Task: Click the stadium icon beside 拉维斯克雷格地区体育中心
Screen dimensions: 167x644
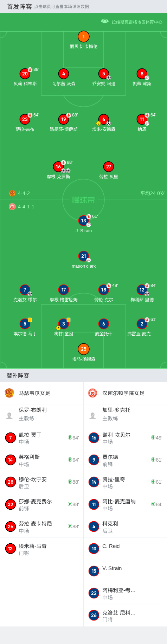Action: (105, 21)
